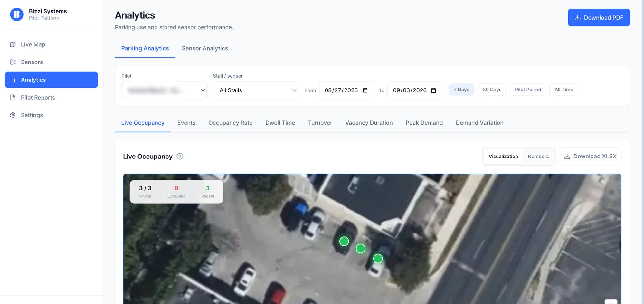Select the Pilot Period range
The image size is (644, 304).
(x=528, y=90)
